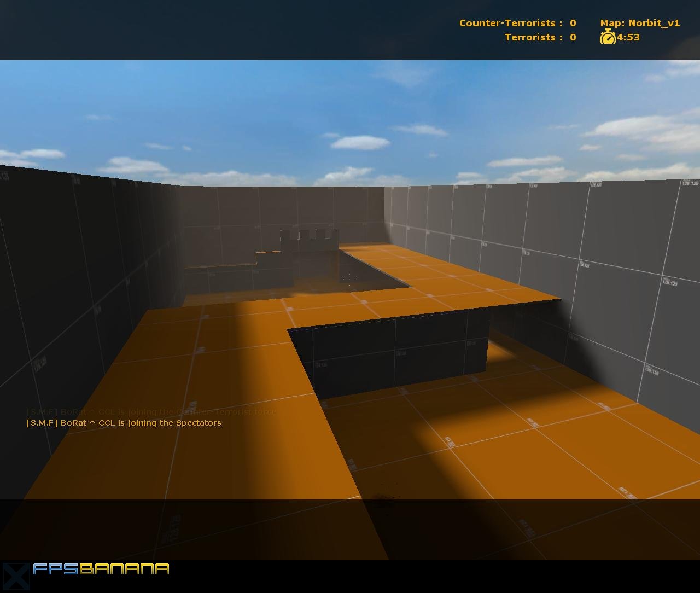Click the 4:53 remaining time readout
The image size is (700, 593).
[628, 37]
